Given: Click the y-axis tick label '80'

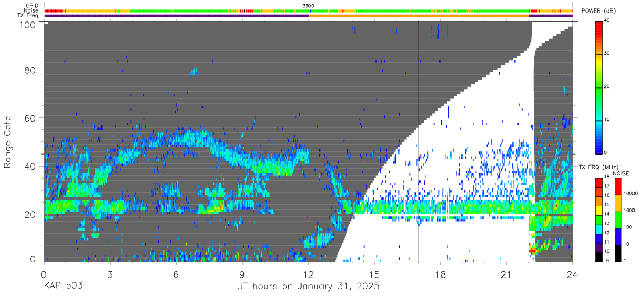Looking at the screenshot, I should (30, 70).
